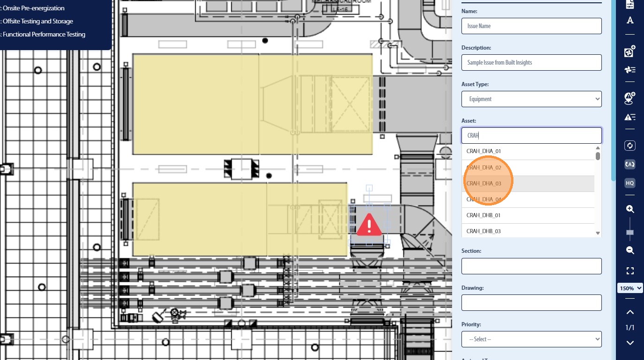Click the Drawing input field
644x360 pixels.
coord(531,302)
